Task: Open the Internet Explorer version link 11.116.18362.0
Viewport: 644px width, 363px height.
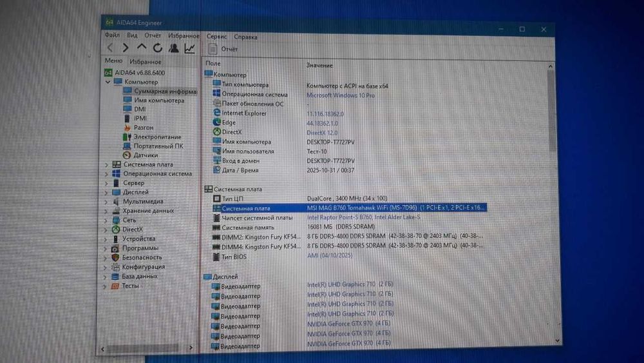Action: pos(325,114)
